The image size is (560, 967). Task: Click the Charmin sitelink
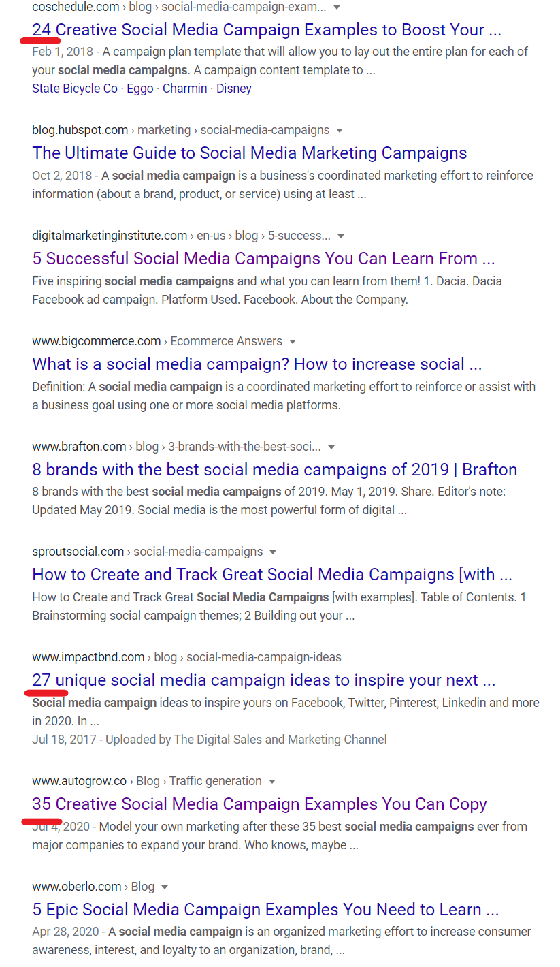point(184,88)
